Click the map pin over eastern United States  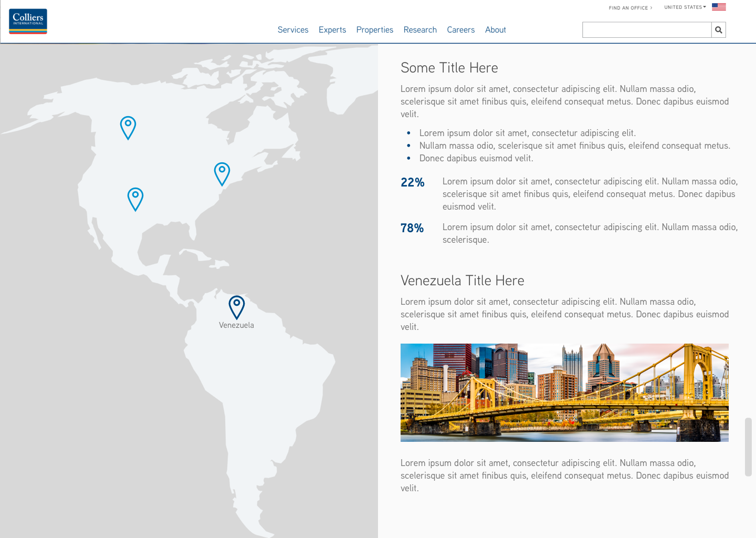point(222,173)
